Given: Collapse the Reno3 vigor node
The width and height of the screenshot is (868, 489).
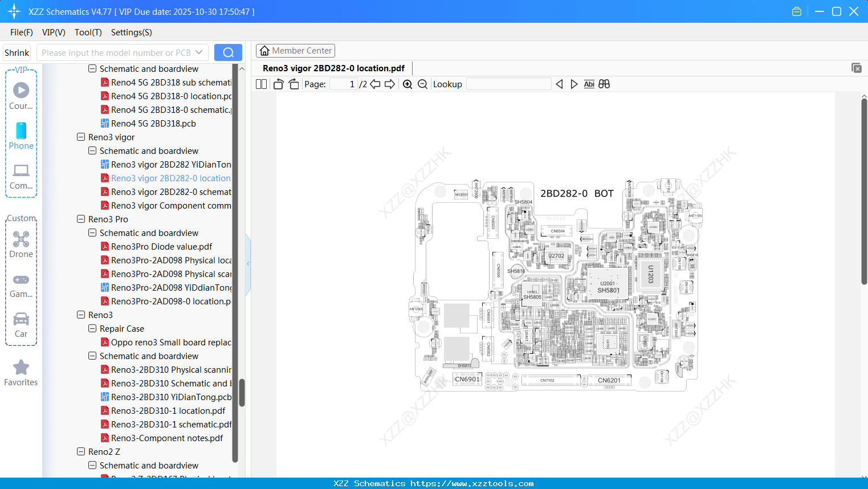Looking at the screenshot, I should pos(81,137).
